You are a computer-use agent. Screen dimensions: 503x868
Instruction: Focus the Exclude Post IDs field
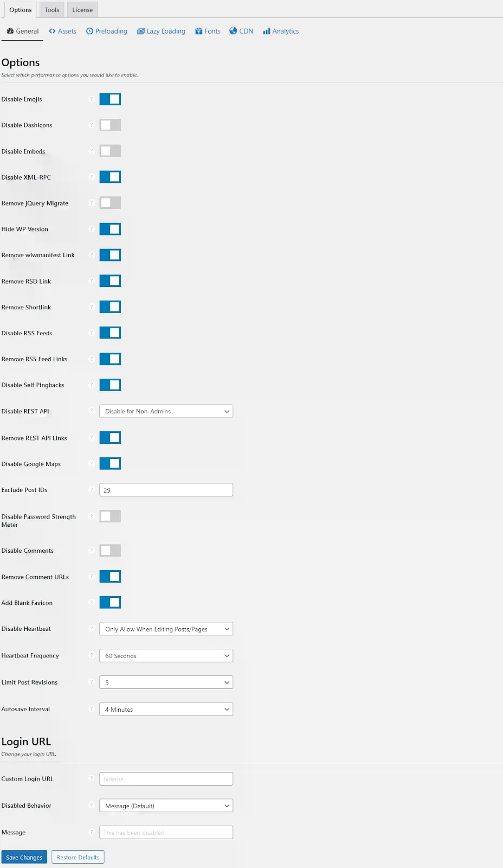[x=166, y=490]
